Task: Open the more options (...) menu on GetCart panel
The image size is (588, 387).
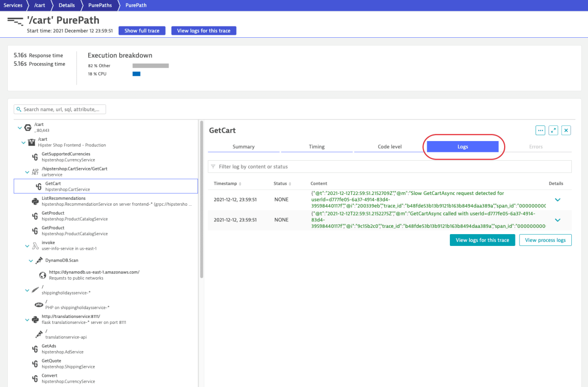Action: [540, 130]
